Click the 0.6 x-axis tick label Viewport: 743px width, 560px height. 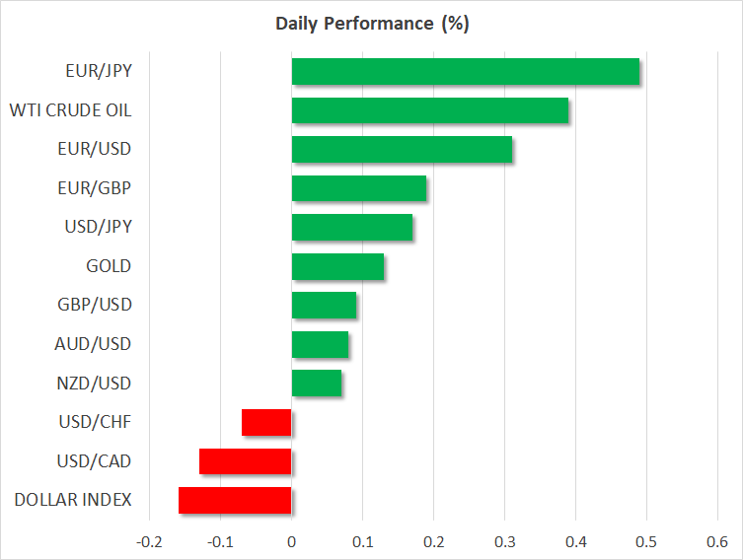coord(717,541)
